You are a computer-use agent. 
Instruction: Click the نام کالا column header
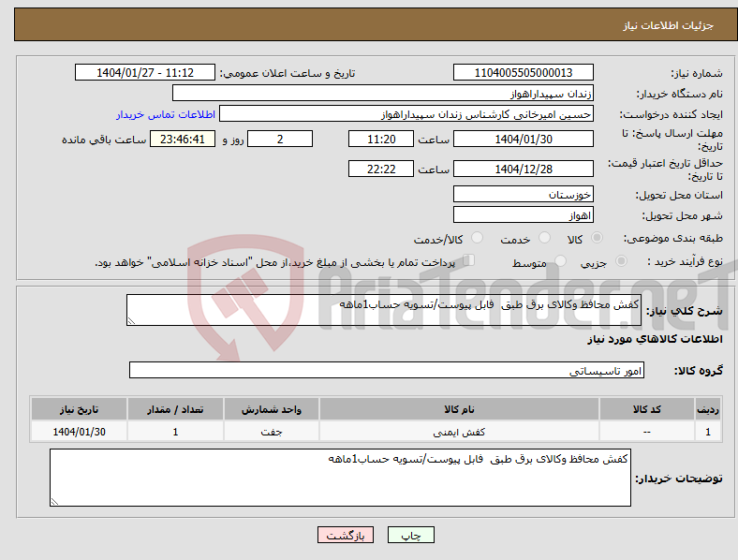point(459,409)
